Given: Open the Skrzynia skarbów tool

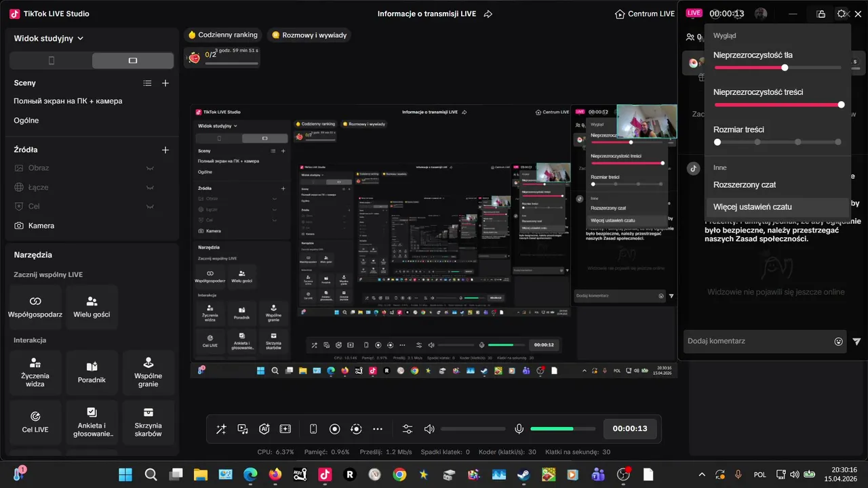Looking at the screenshot, I should pyautogui.click(x=149, y=422).
